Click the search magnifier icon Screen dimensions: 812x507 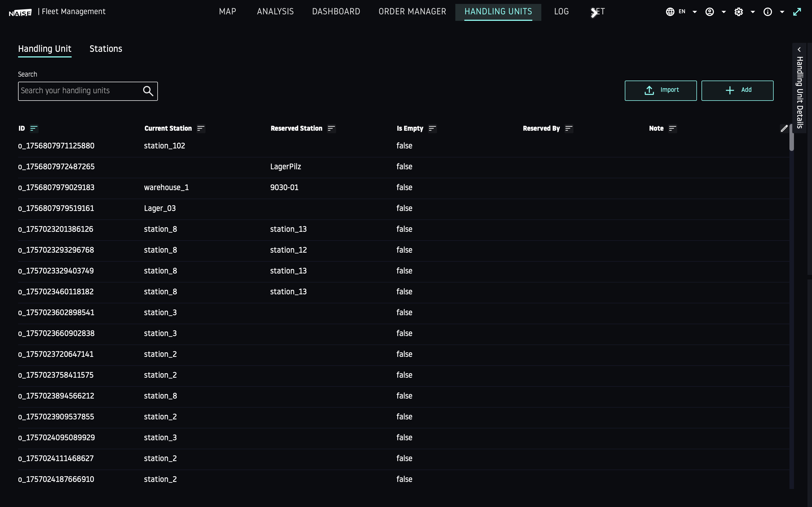pyautogui.click(x=148, y=91)
